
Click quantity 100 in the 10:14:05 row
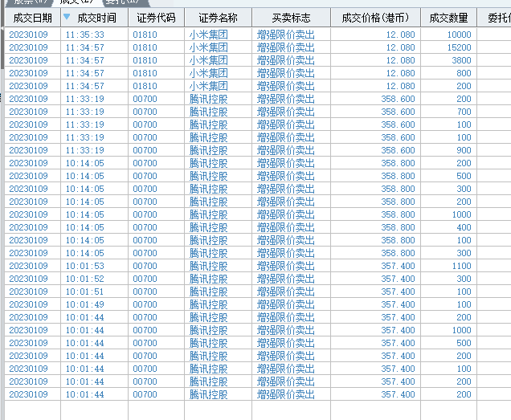click(x=464, y=240)
